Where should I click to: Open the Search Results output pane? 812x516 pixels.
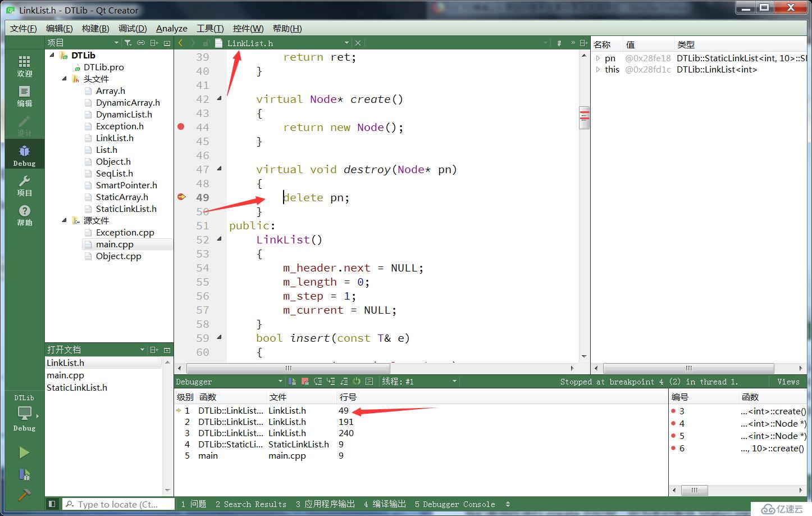[250, 504]
